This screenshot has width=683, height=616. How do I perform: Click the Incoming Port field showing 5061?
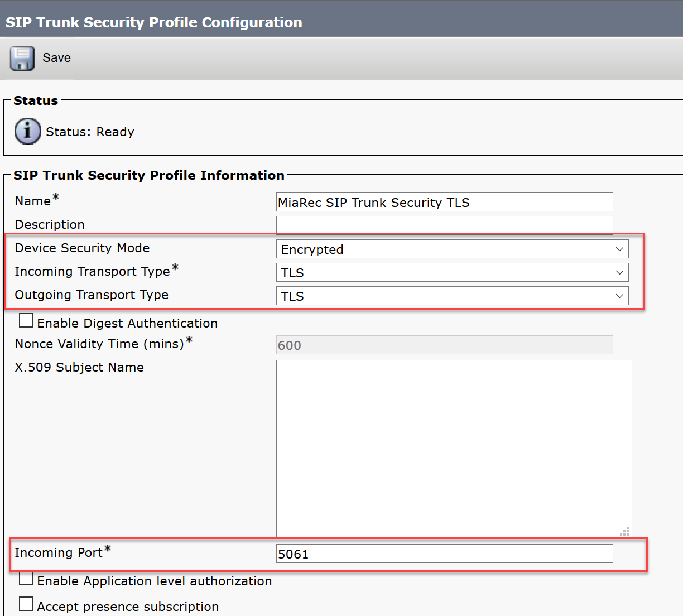tap(445, 554)
